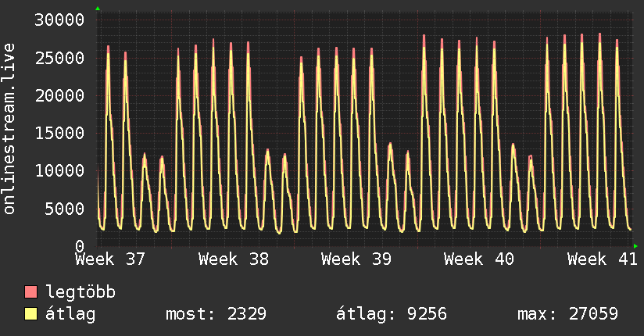Click the Week 41 axis label

[x=603, y=259]
